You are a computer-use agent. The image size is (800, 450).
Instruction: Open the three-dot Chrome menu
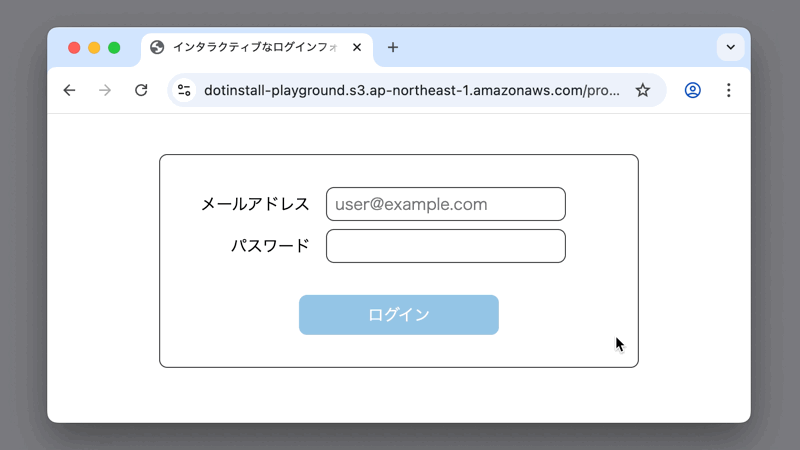coord(728,91)
